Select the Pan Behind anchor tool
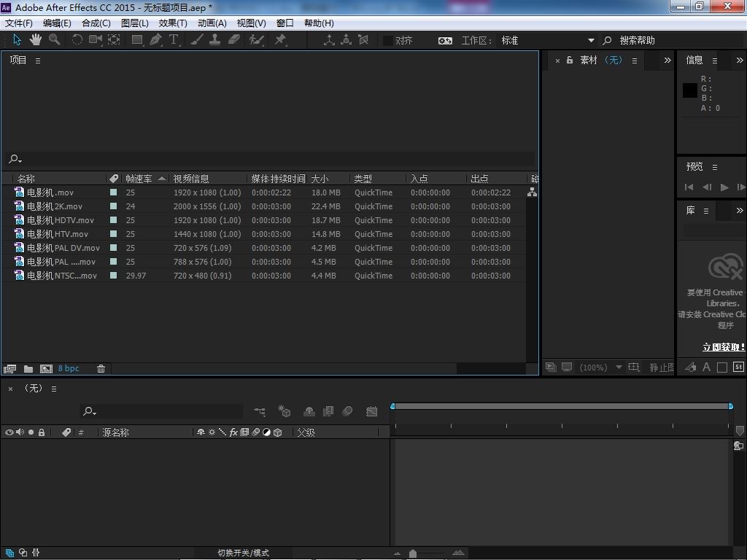The width and height of the screenshot is (747, 560). (114, 40)
